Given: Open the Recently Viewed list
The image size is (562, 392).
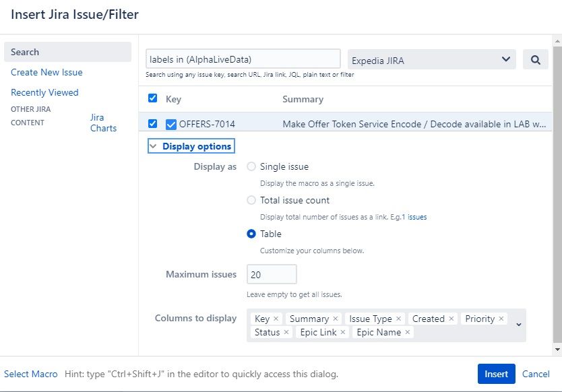Looking at the screenshot, I should pos(44,92).
